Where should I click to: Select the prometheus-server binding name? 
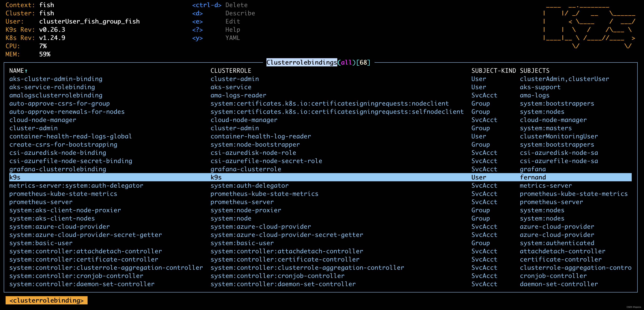pyautogui.click(x=41, y=202)
